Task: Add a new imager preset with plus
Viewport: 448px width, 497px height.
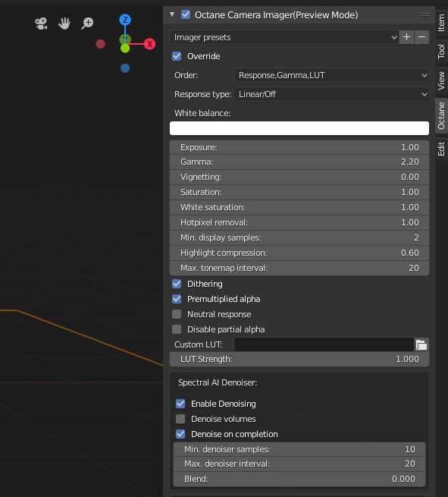Action: 406,37
